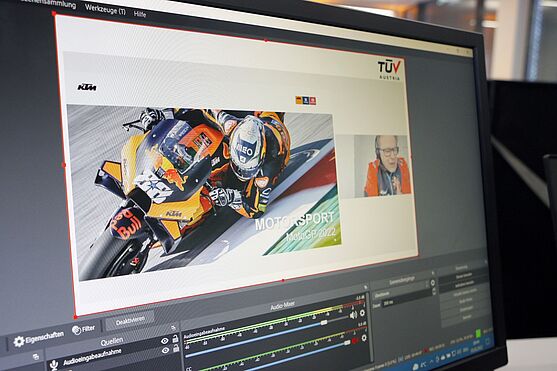Hide the Audioeingabeaufnahme source with its eye icon
Image resolution: width=557 pixels, height=371 pixels.
165,350
